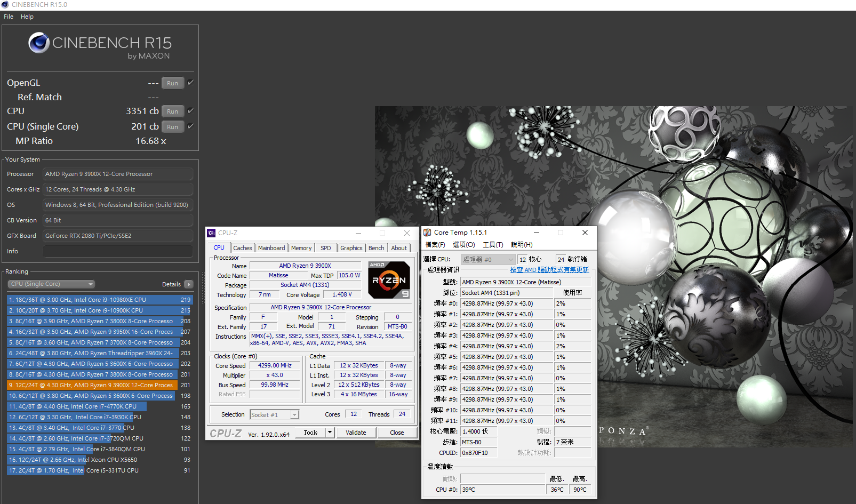The width and height of the screenshot is (856, 504).
Task: Click the Tools button in CPU-Z
Action: [x=311, y=433]
